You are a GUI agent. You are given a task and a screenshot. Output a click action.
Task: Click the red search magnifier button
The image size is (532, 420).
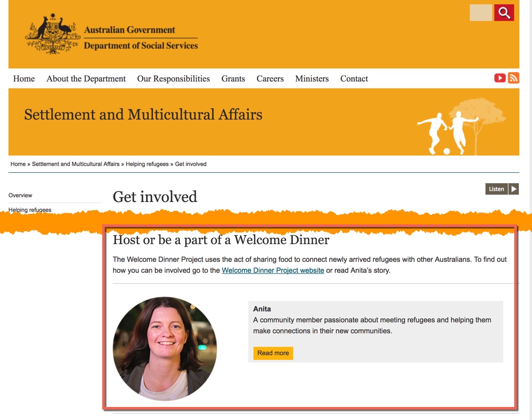pyautogui.click(x=504, y=13)
